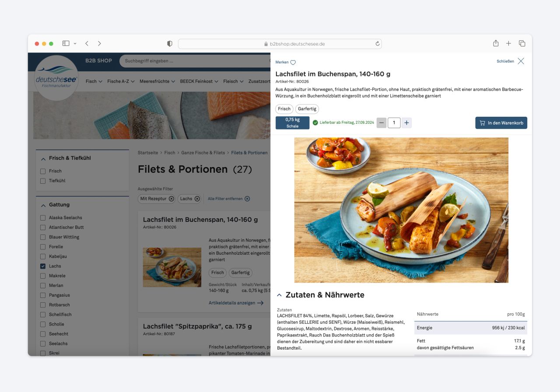Check the Frisch checkbox
This screenshot has height=392, width=560.
pyautogui.click(x=43, y=171)
